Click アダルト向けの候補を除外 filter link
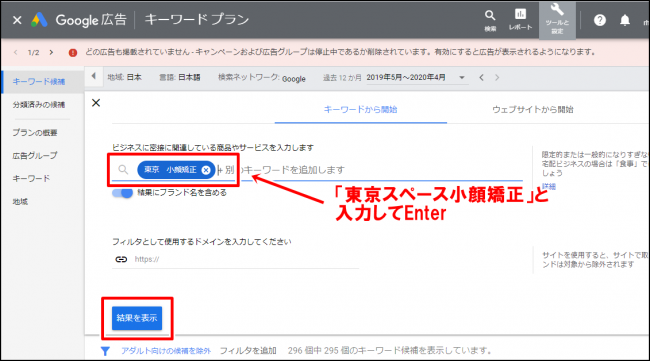650x361 pixels. 166,351
